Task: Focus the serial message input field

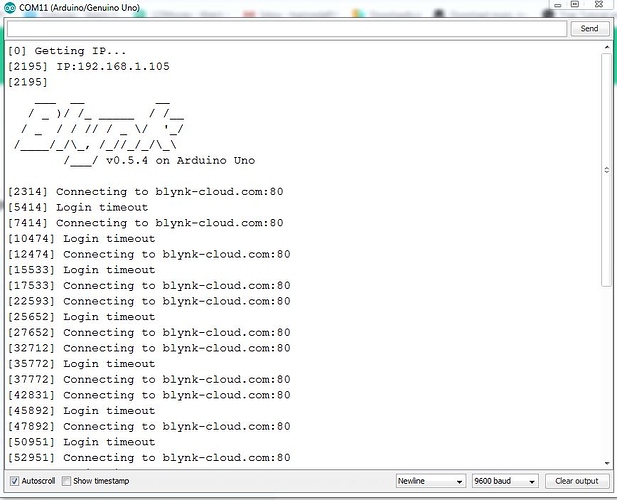Action: 287,29
